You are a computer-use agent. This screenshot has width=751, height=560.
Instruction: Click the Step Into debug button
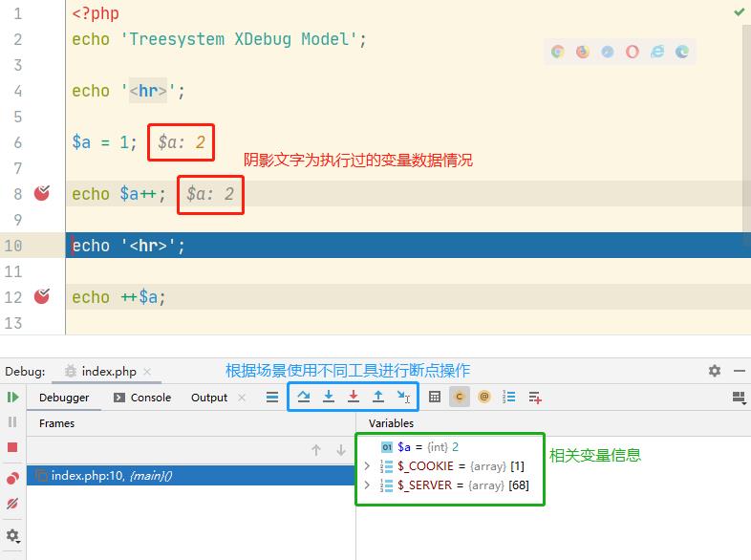pyautogui.click(x=329, y=397)
